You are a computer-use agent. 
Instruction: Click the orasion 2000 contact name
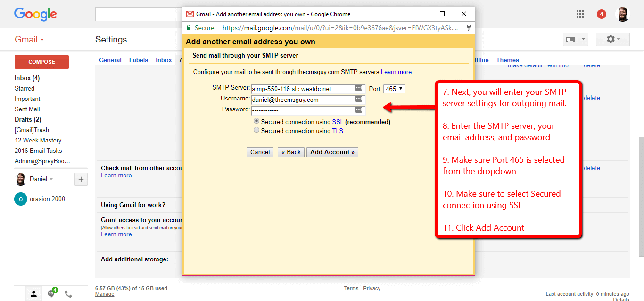[48, 199]
